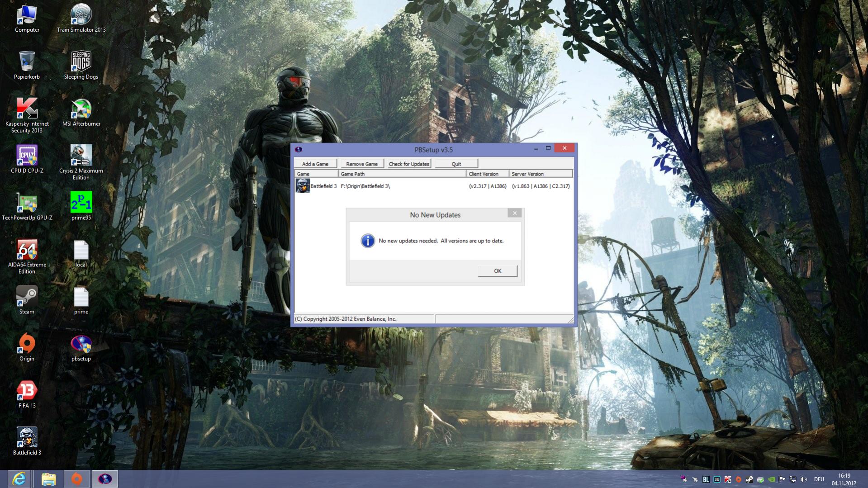This screenshot has height=488, width=868.
Task: Click the volume speaker tray icon
Action: click(x=804, y=479)
